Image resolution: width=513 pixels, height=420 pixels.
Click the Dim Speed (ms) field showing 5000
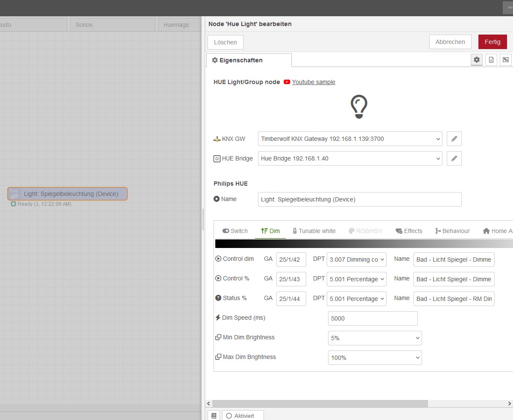click(373, 318)
